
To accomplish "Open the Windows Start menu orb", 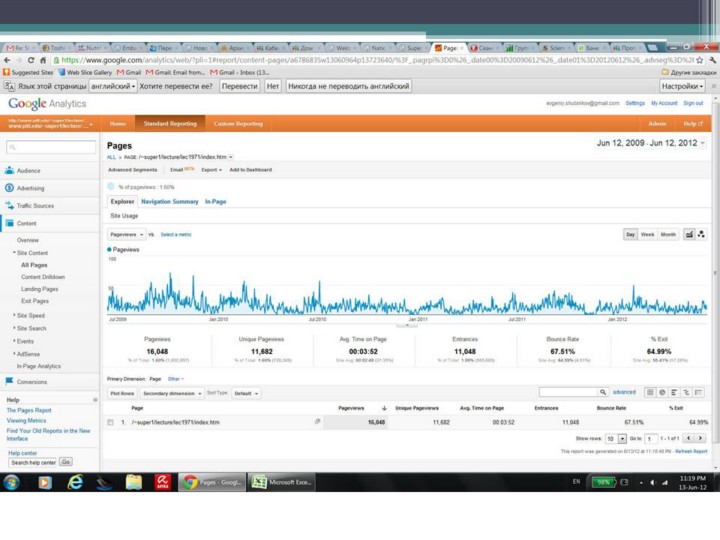I will 13,482.
